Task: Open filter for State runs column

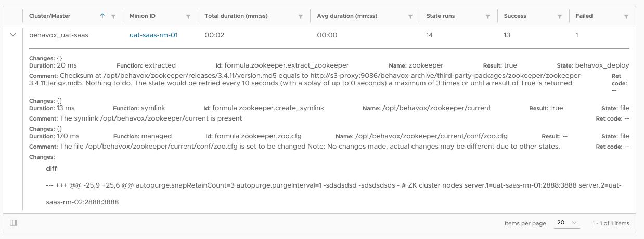Action: click(488, 16)
